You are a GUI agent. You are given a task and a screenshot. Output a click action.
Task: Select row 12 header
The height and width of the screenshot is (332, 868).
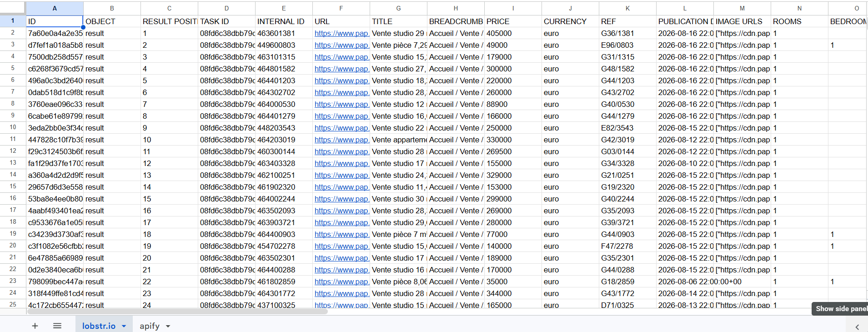point(13,151)
